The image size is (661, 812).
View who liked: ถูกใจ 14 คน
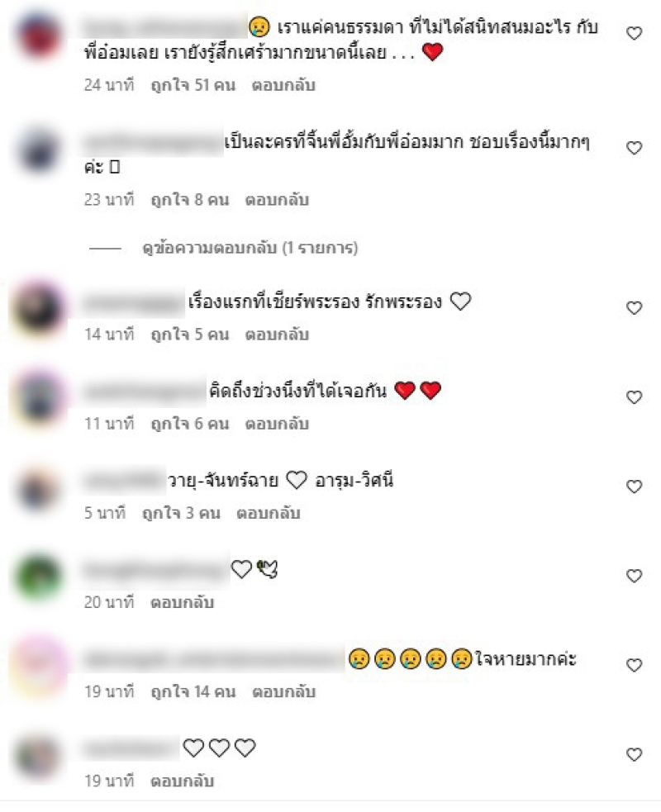pos(193,692)
